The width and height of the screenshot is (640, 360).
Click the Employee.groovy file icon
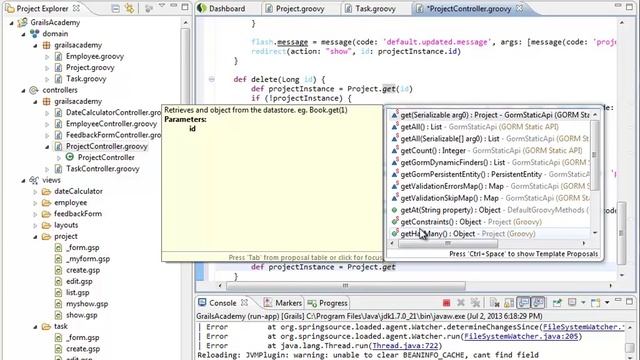pos(58,56)
